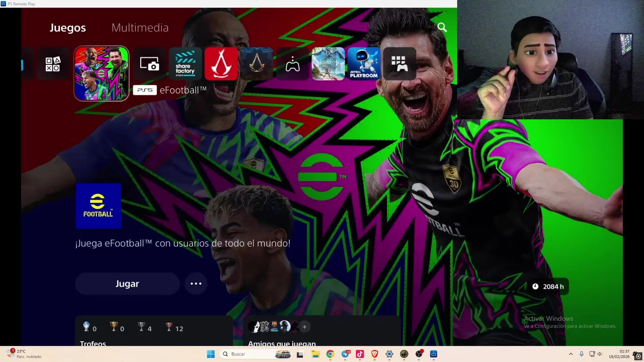Screen dimensions: 644x362
Task: Open the Amigos que juegan card
Action: pos(322,331)
